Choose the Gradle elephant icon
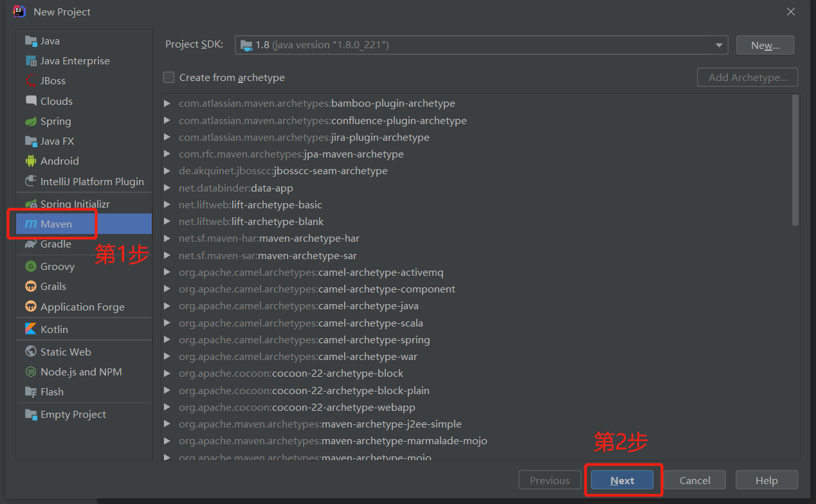 (x=31, y=244)
